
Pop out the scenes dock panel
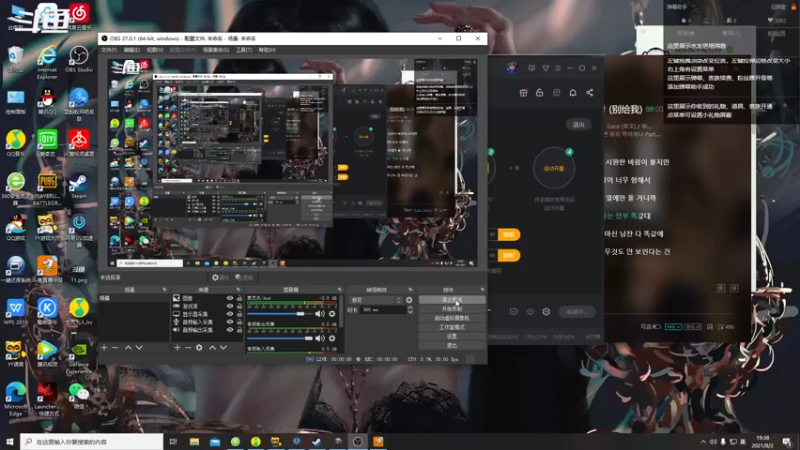coord(164,289)
